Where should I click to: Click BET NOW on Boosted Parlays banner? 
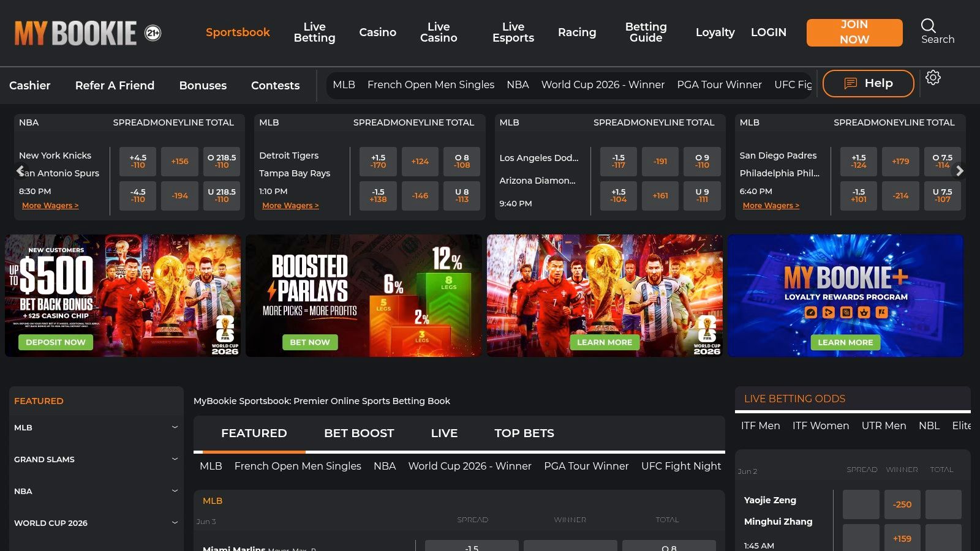pos(310,342)
